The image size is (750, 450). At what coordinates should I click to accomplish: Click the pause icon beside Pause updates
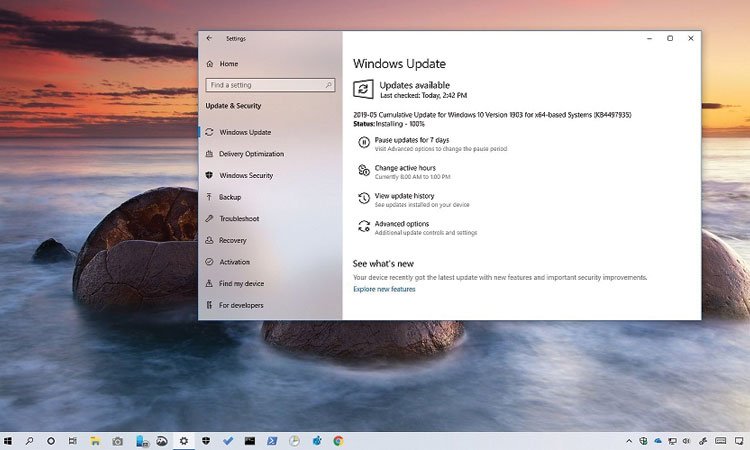pyautogui.click(x=363, y=144)
